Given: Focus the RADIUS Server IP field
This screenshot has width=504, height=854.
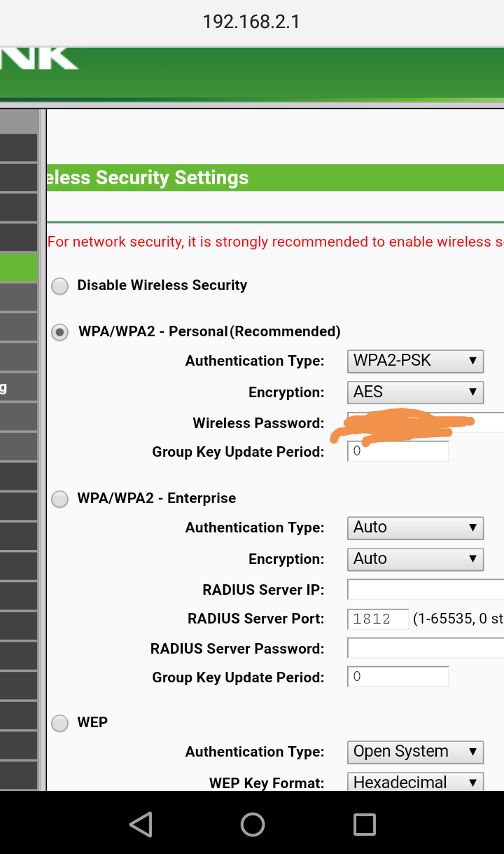Looking at the screenshot, I should coord(425,590).
